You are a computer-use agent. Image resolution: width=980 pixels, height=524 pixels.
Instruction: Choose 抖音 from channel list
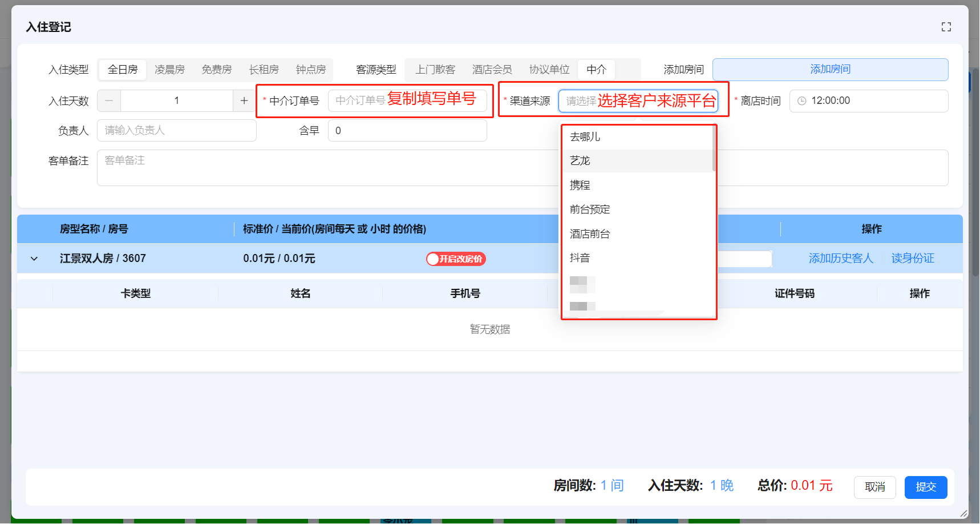(x=580, y=258)
